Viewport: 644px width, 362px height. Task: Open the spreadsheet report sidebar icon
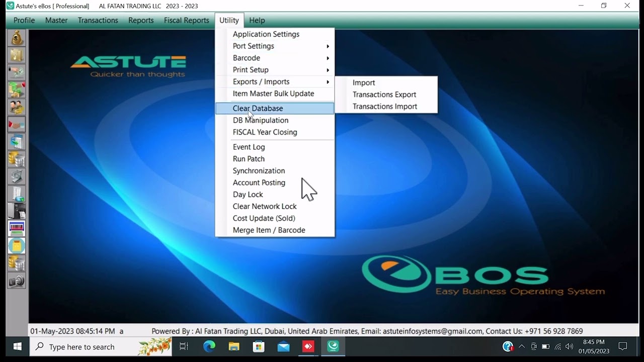[17, 142]
